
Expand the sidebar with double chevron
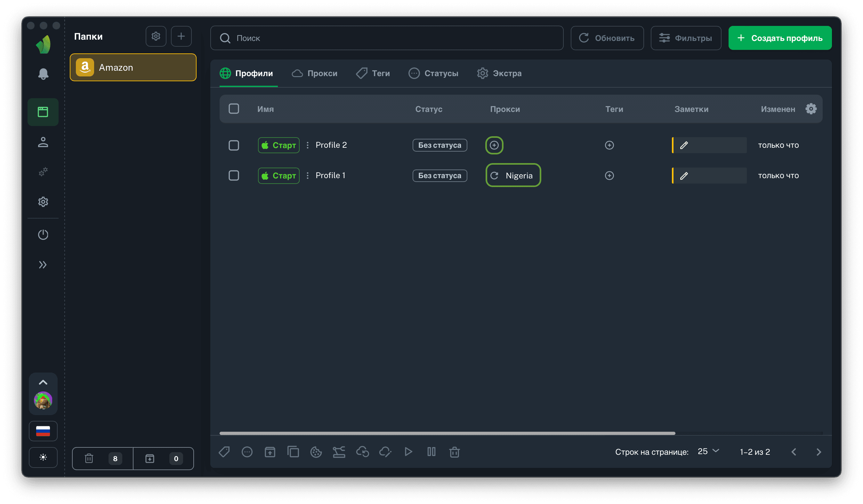[x=43, y=264]
